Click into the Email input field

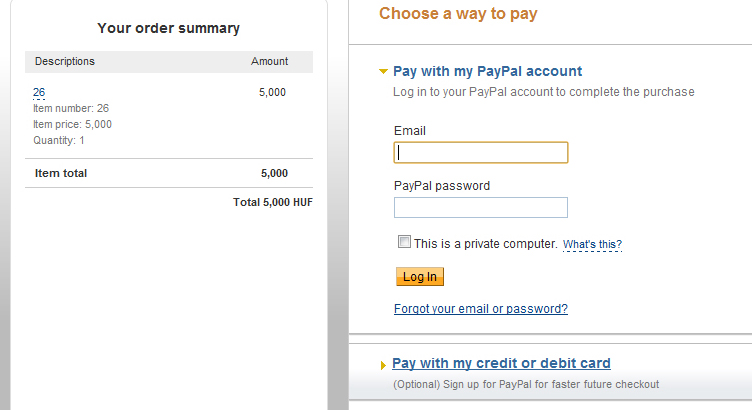click(481, 152)
